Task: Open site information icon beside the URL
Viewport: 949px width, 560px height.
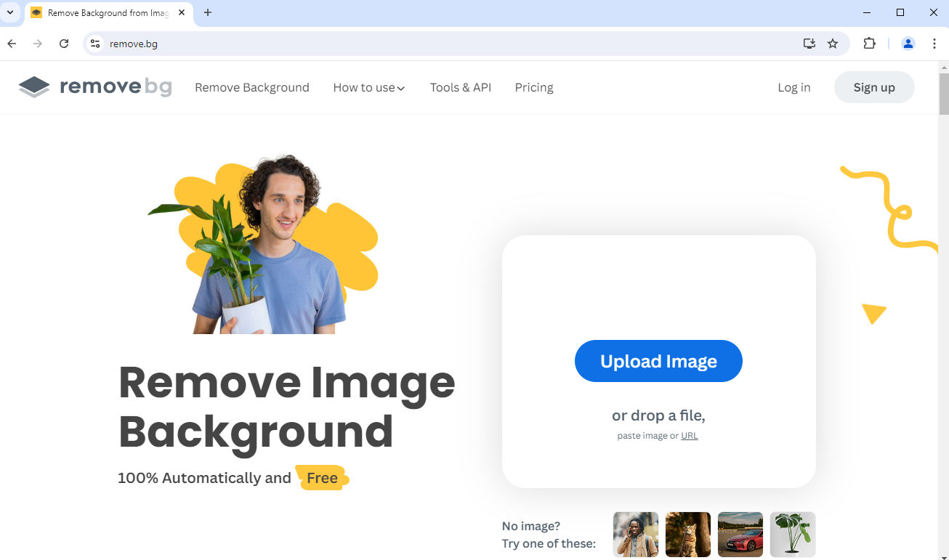Action: coord(95,44)
